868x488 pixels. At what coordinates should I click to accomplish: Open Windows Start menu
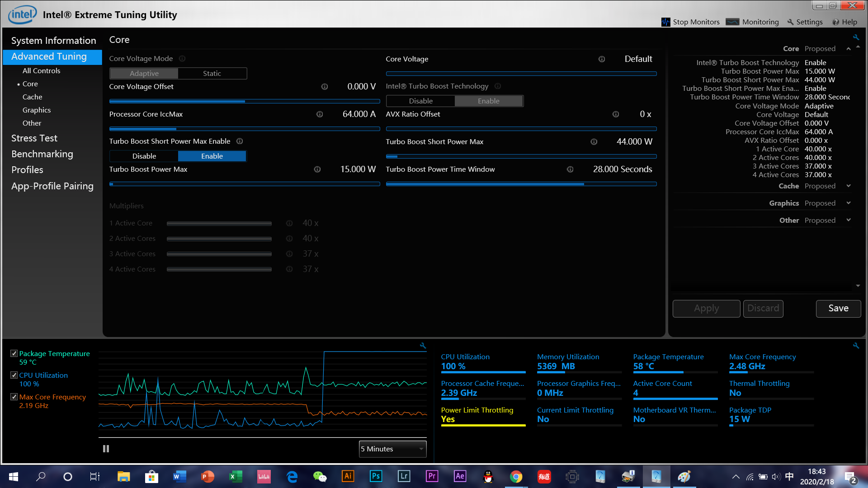click(14, 476)
